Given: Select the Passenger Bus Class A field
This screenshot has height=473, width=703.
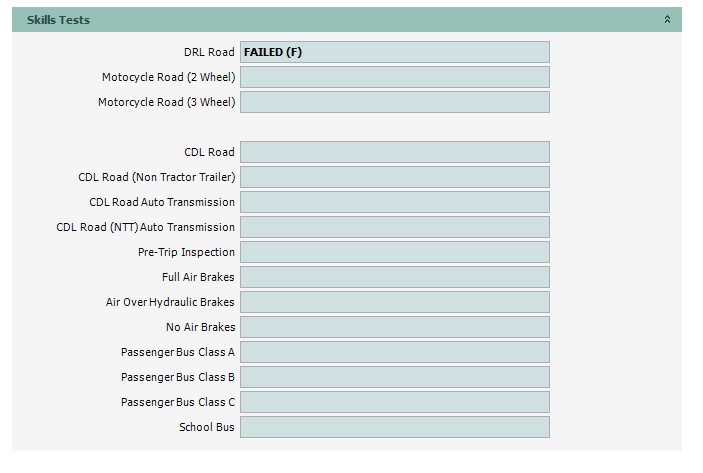Looking at the screenshot, I should pyautogui.click(x=394, y=352).
